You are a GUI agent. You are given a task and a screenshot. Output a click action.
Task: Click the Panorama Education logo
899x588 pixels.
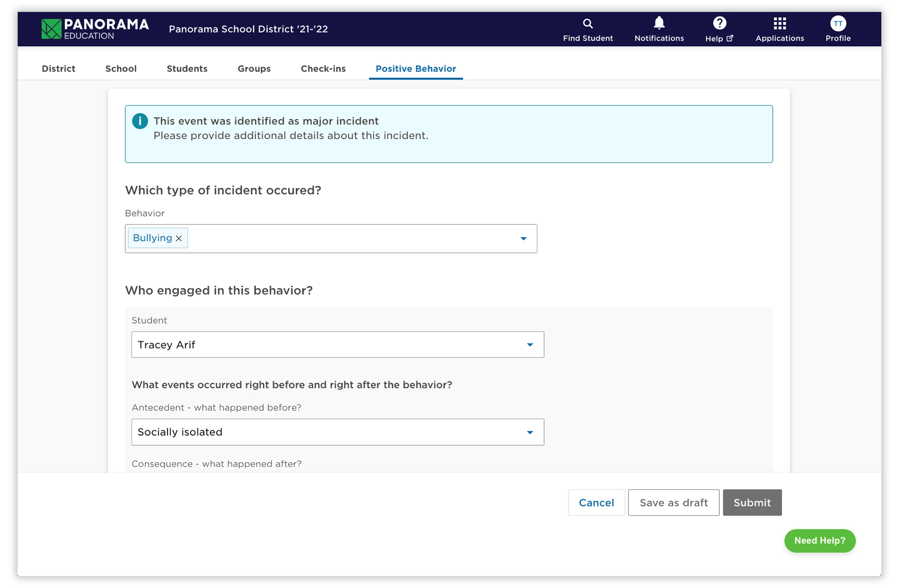tap(95, 29)
